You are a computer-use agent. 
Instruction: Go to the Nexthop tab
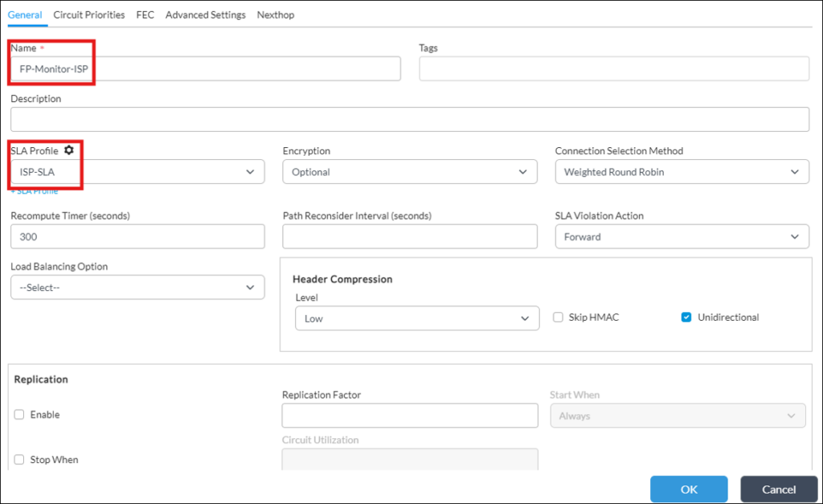[x=275, y=14]
